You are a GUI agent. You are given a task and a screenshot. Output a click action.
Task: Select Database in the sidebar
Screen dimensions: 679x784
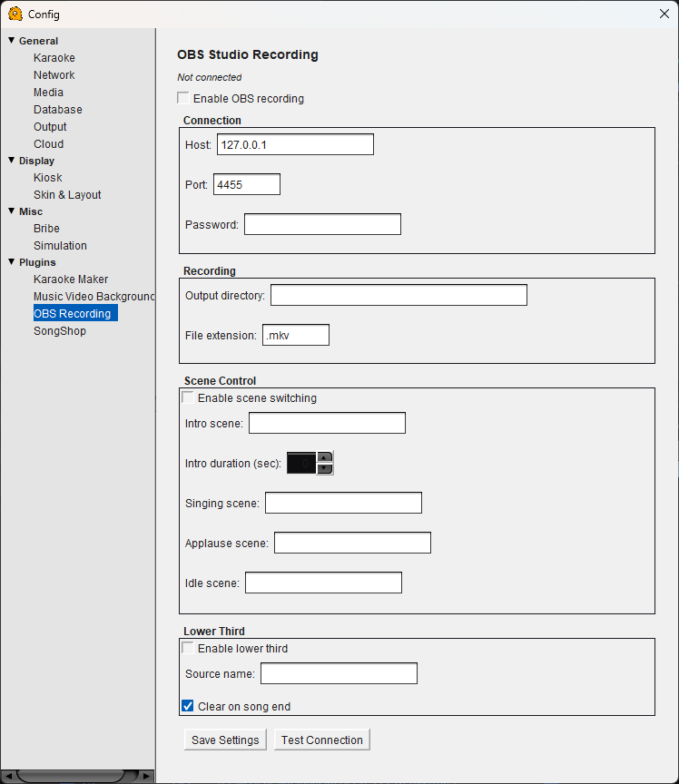tap(57, 110)
